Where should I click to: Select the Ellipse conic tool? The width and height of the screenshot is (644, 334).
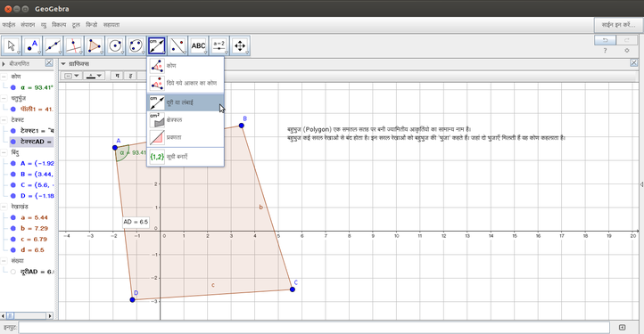click(x=136, y=46)
